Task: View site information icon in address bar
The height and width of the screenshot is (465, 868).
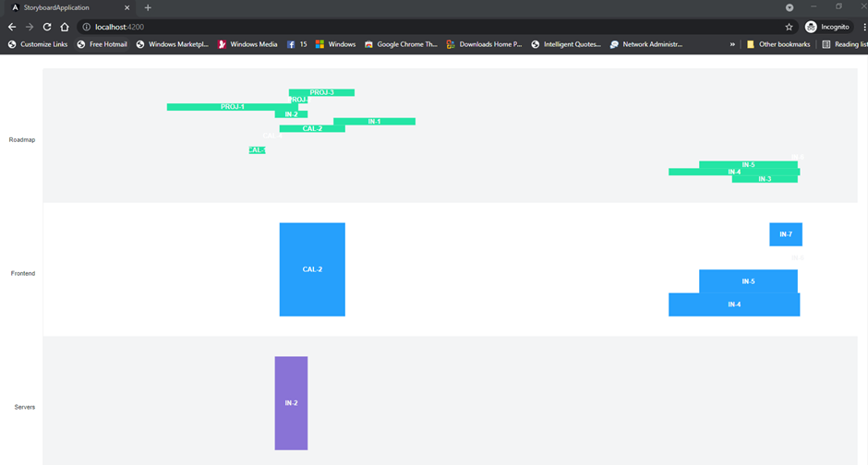Action: 87,27
